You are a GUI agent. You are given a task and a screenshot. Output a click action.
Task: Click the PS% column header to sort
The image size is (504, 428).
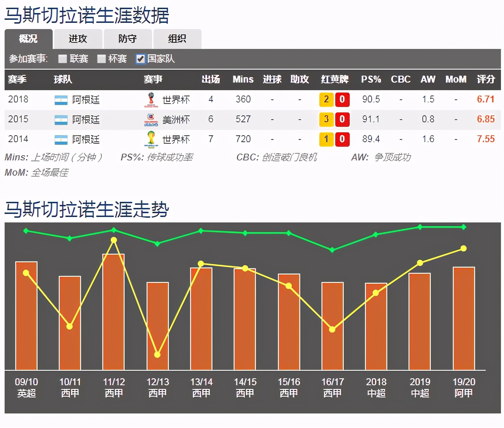pyautogui.click(x=371, y=79)
